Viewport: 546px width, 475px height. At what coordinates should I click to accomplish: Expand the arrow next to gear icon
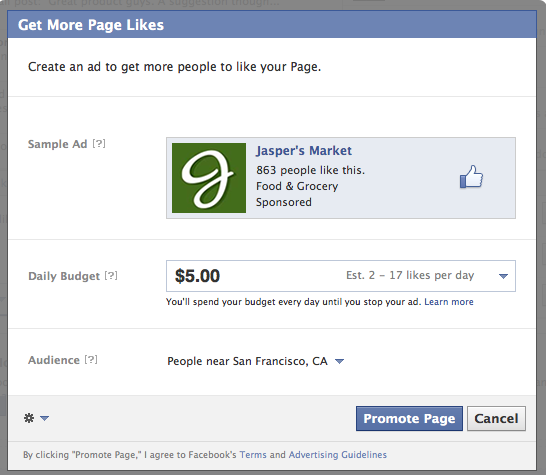coord(45,418)
